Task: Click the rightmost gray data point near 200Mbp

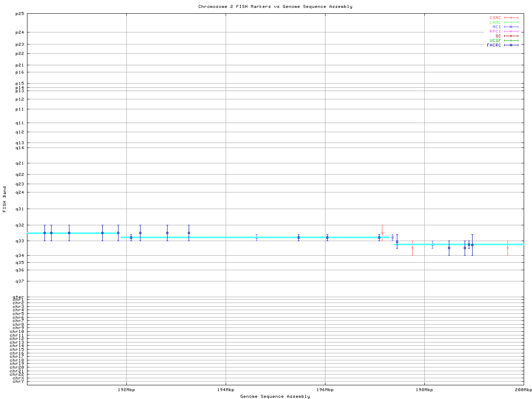Action: (507, 248)
